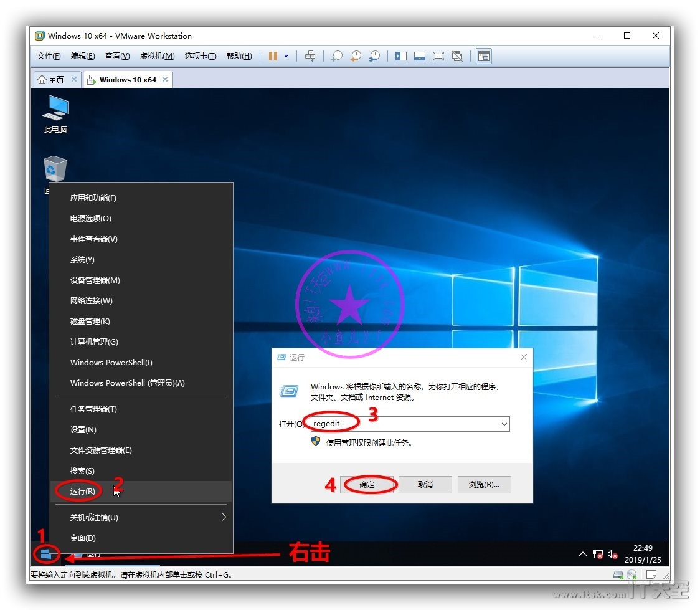Viewport: 700px width, 610px height.
Task: Open the snapshot manager (clock with wrench)
Action: (374, 56)
